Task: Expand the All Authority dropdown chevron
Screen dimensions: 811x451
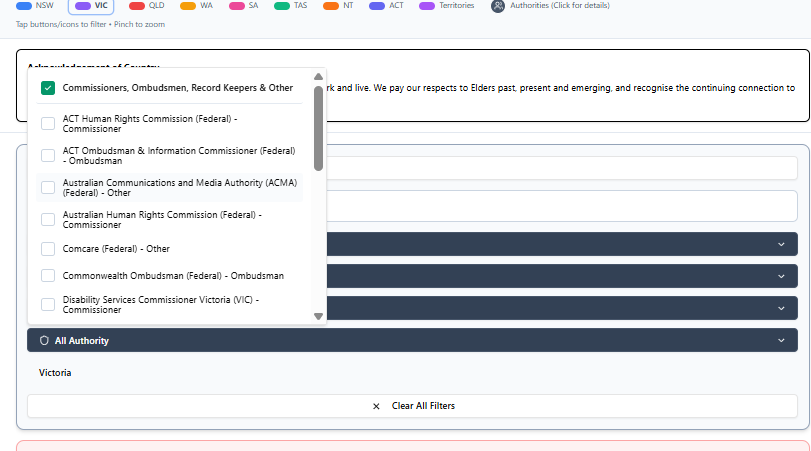Action: 781,340
